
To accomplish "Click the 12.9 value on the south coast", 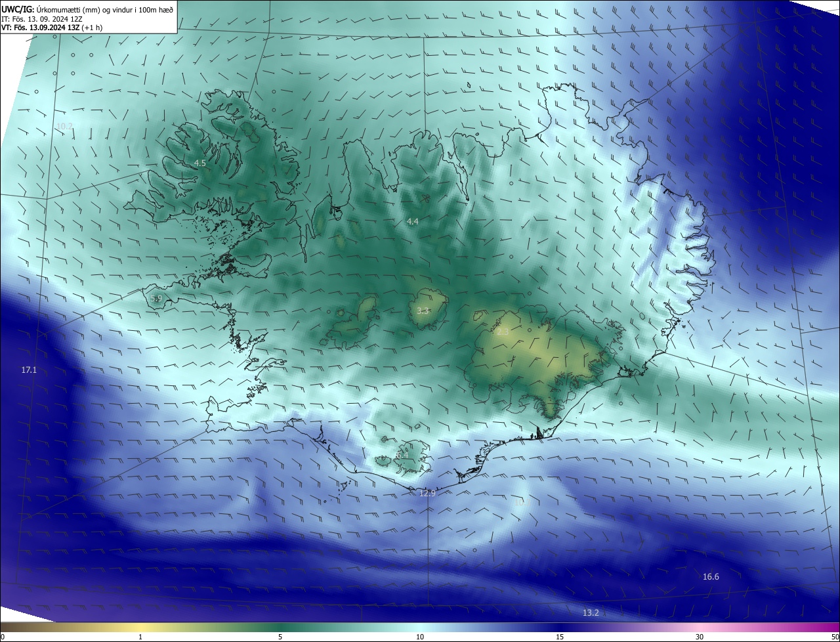I will coord(427,493).
